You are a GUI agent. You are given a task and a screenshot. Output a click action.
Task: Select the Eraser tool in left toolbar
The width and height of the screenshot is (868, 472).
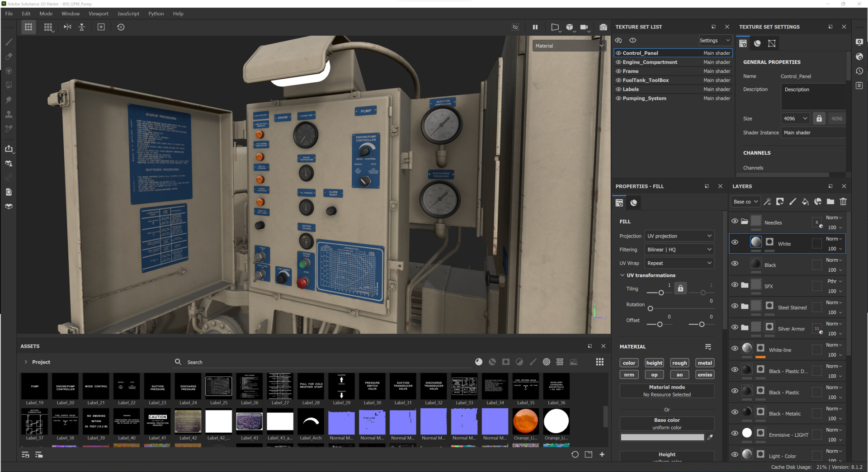tap(9, 57)
